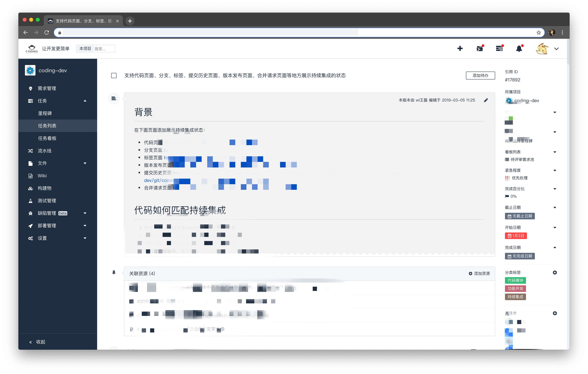Open the task list icon in header
588x374 pixels.
pos(499,48)
